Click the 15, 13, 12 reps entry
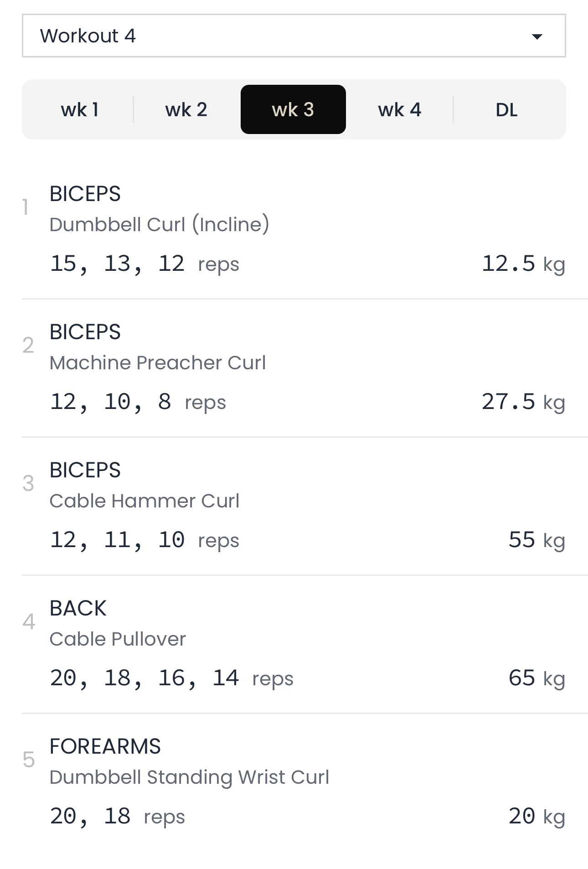The width and height of the screenshot is (588, 869). point(144,264)
